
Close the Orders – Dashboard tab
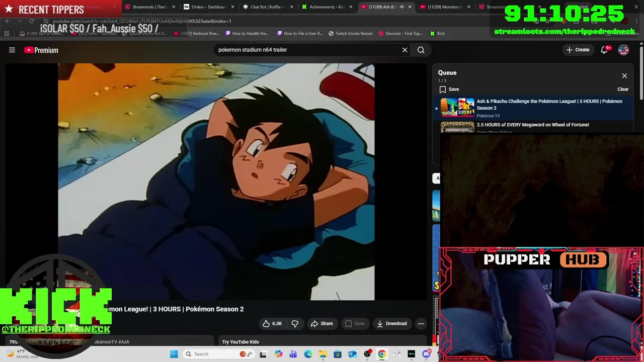tap(232, 7)
